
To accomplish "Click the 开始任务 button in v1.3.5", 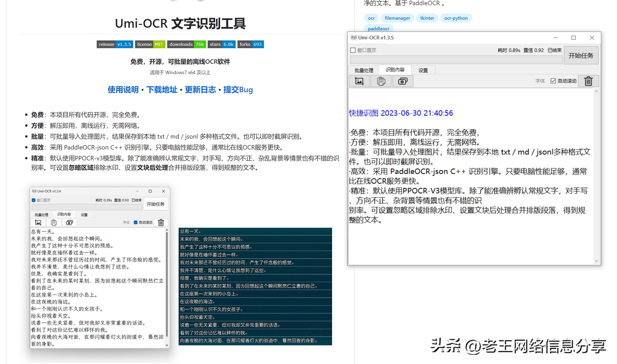I will click(x=581, y=55).
